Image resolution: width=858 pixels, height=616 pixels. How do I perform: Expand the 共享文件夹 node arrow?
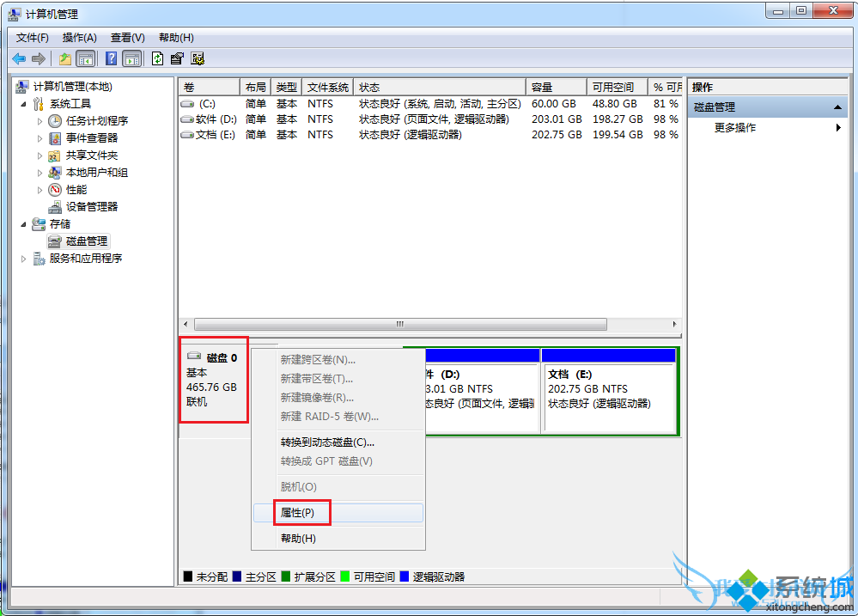(x=40, y=156)
